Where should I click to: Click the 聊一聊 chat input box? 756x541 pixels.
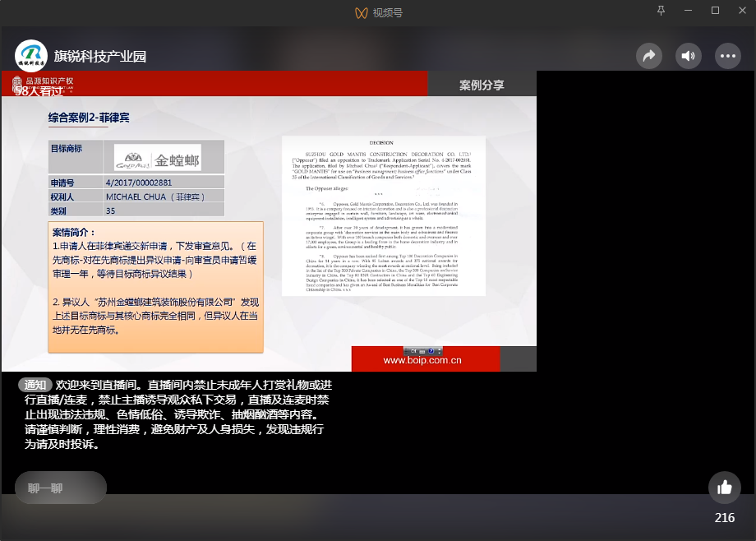[61, 488]
